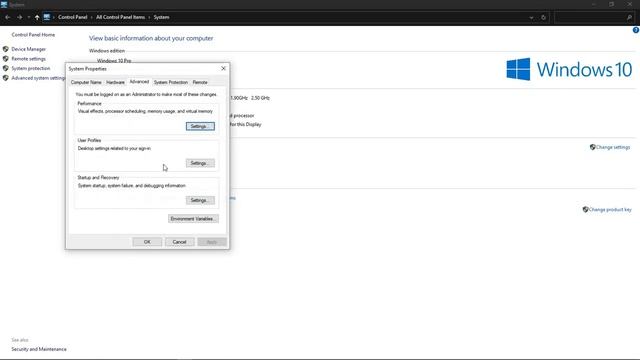Click the forward navigation arrow
Screen dimensions: 640x360
19,17
